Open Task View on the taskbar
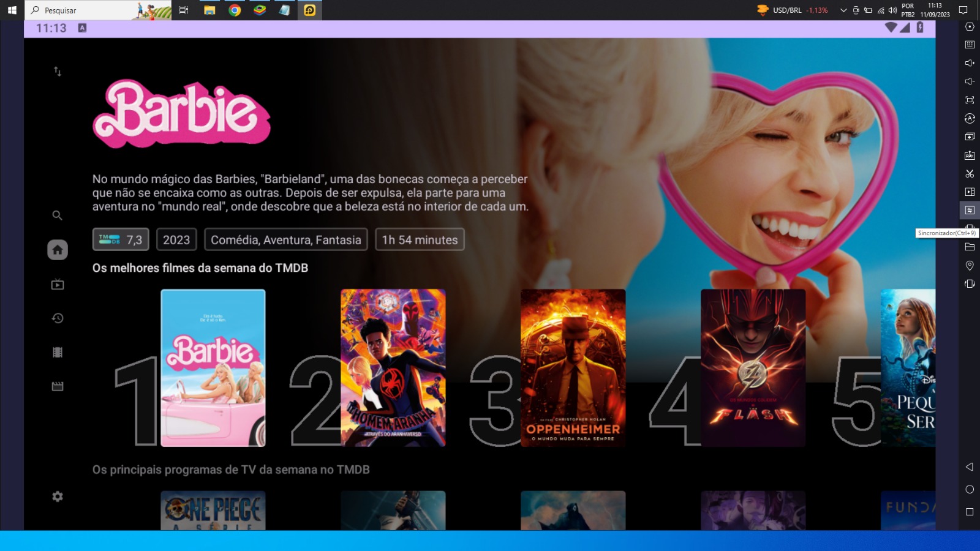This screenshot has height=551, width=980. [184, 10]
